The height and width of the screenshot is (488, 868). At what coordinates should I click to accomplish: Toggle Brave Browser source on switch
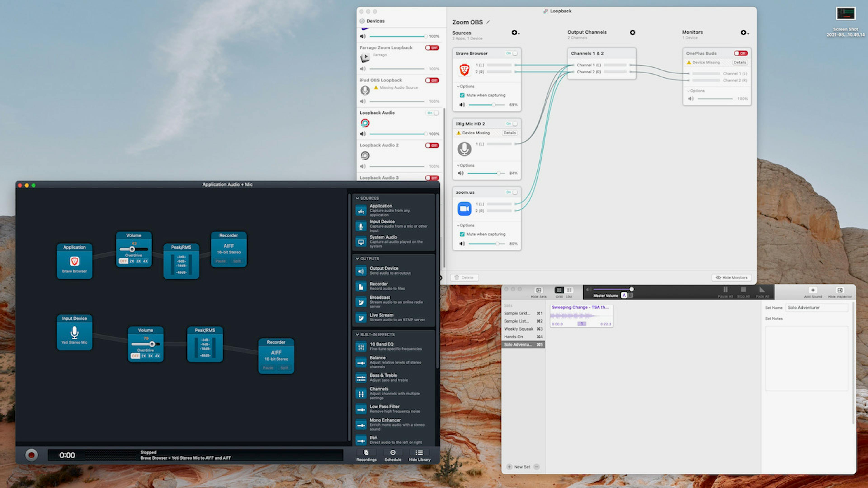[x=511, y=53]
